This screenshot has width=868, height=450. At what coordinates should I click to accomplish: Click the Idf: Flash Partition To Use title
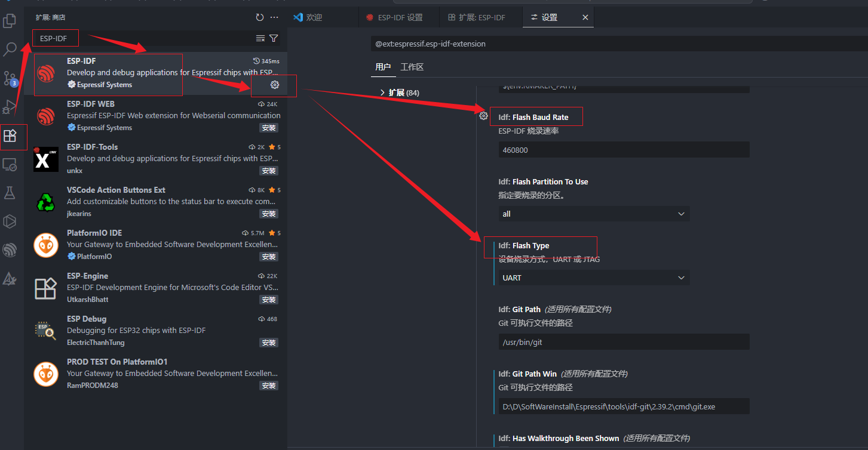pyautogui.click(x=543, y=181)
